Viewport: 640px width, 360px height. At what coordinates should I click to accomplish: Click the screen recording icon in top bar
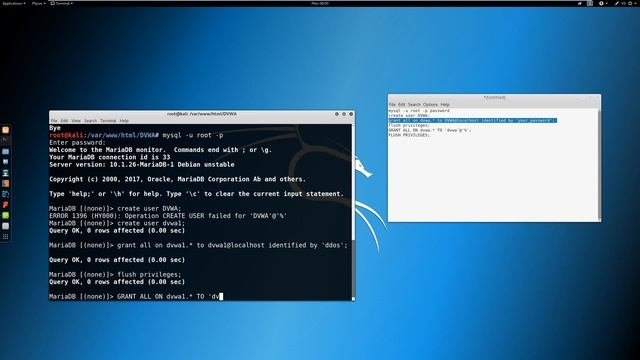pos(580,3)
